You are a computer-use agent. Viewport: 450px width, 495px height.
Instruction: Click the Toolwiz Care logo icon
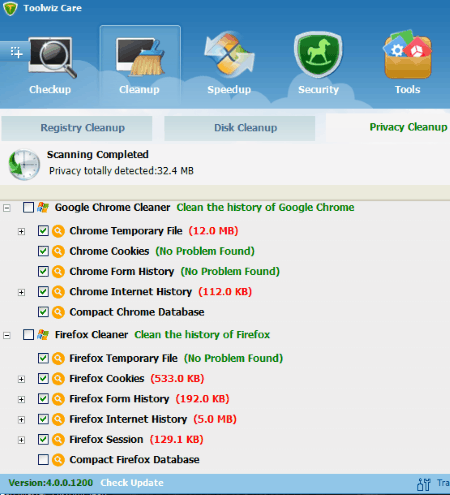(x=10, y=8)
